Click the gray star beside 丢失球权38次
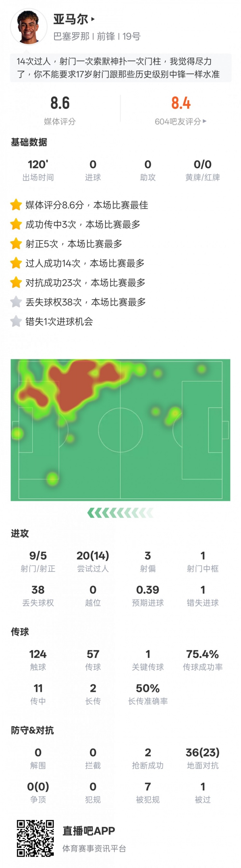Screen dimensions: 241x868 tap(16, 302)
